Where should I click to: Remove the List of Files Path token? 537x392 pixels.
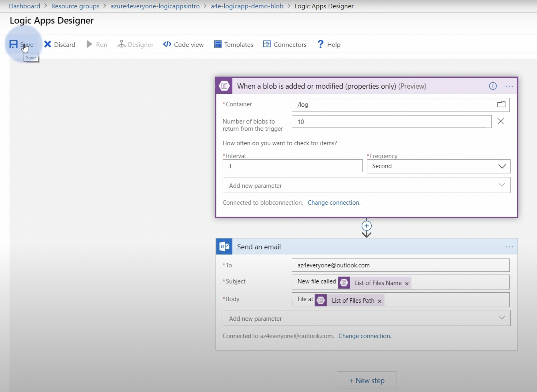point(380,301)
